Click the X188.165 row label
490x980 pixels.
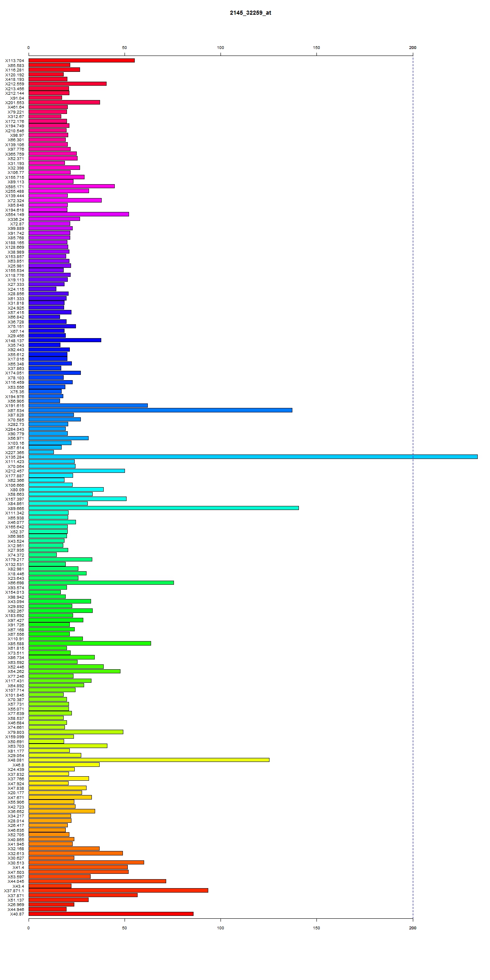point(15,243)
